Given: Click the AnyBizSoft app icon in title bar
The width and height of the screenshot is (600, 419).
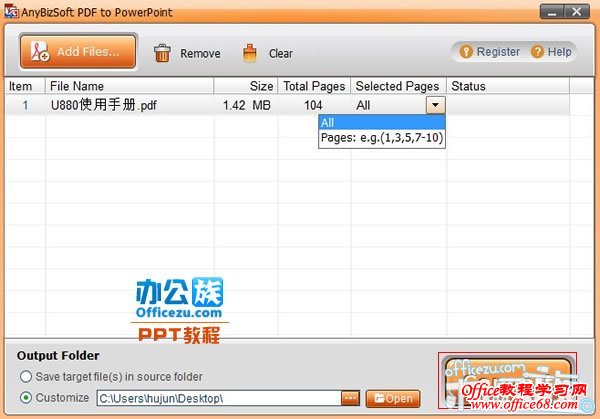Looking at the screenshot, I should pyautogui.click(x=11, y=11).
